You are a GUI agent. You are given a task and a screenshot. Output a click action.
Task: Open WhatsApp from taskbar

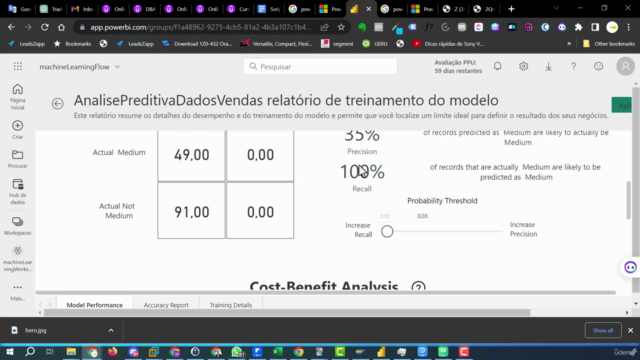(x=237, y=352)
